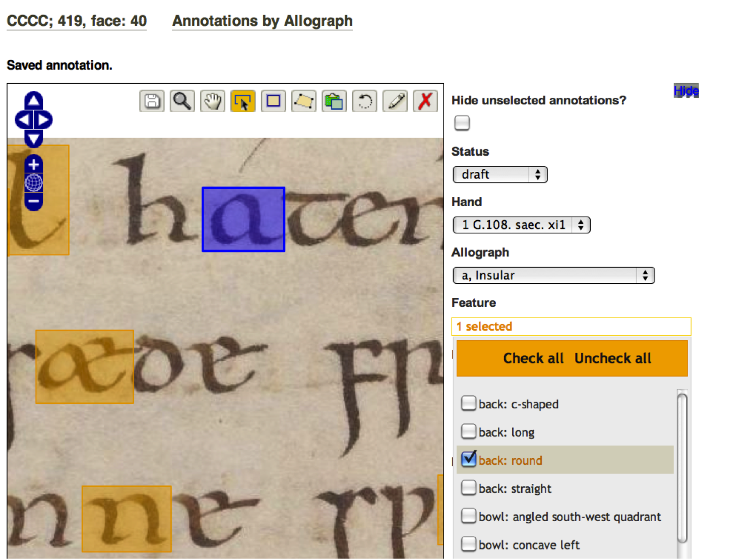The image size is (756, 559).
Task: Select the magnifying glass zoom tool
Action: click(182, 101)
